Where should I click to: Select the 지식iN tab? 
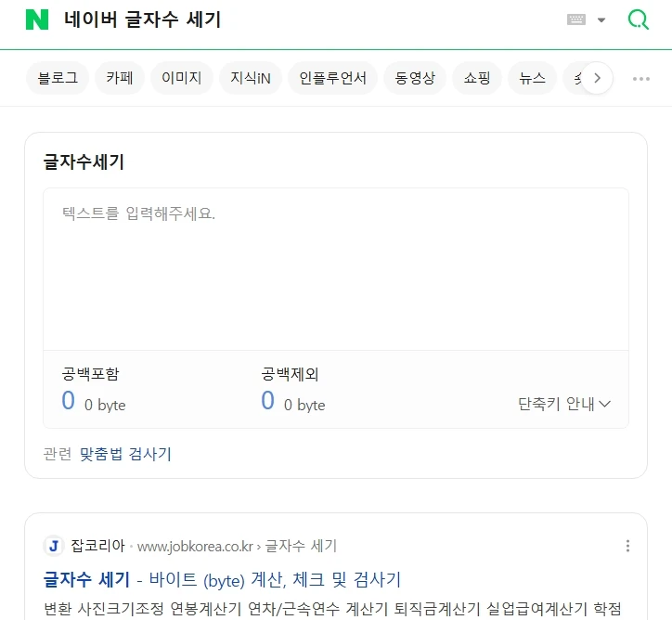pos(251,78)
